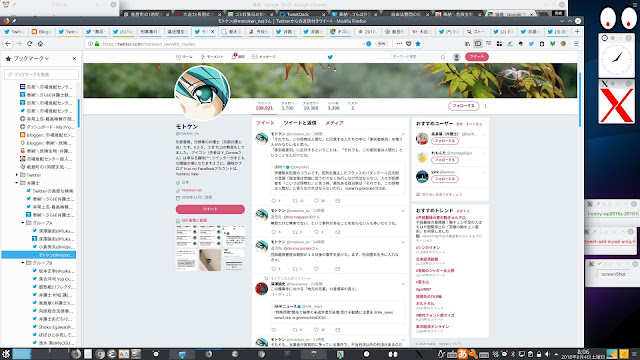Switch to the メディア tab

[x=334, y=123]
